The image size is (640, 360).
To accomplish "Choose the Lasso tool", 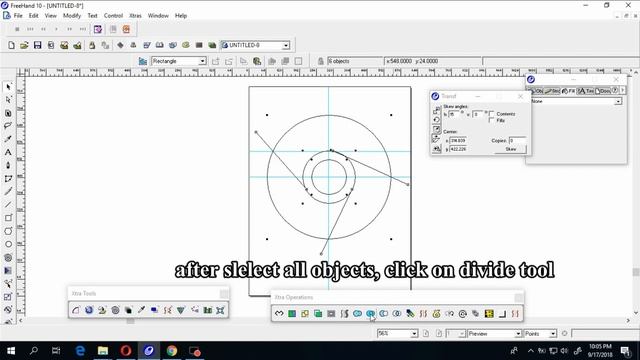I will tap(8, 126).
